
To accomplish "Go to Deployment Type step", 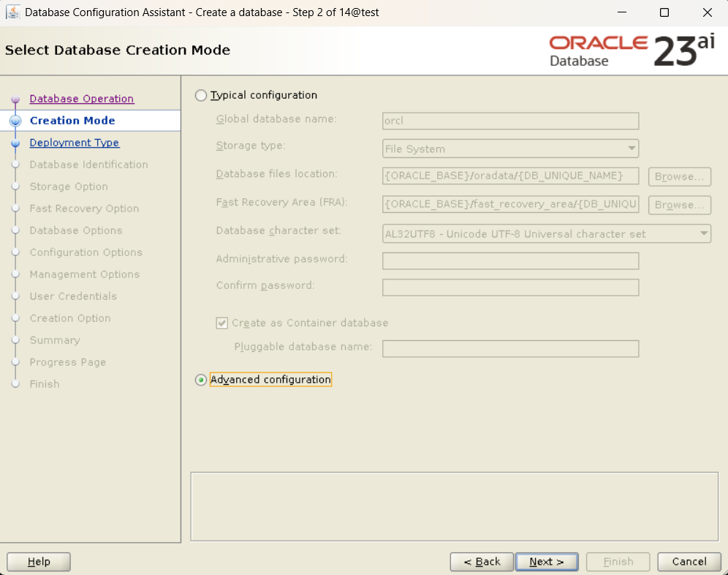I will point(75,142).
